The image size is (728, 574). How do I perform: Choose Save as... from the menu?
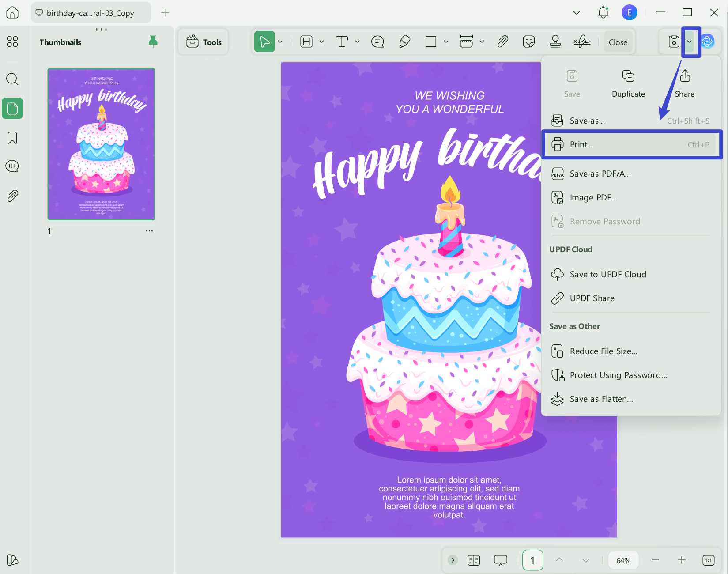point(630,121)
